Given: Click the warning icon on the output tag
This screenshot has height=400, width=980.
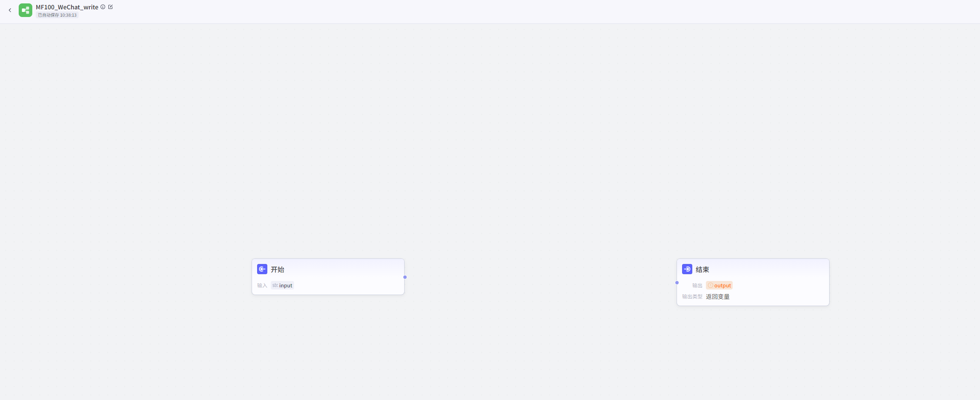Looking at the screenshot, I should [711, 285].
